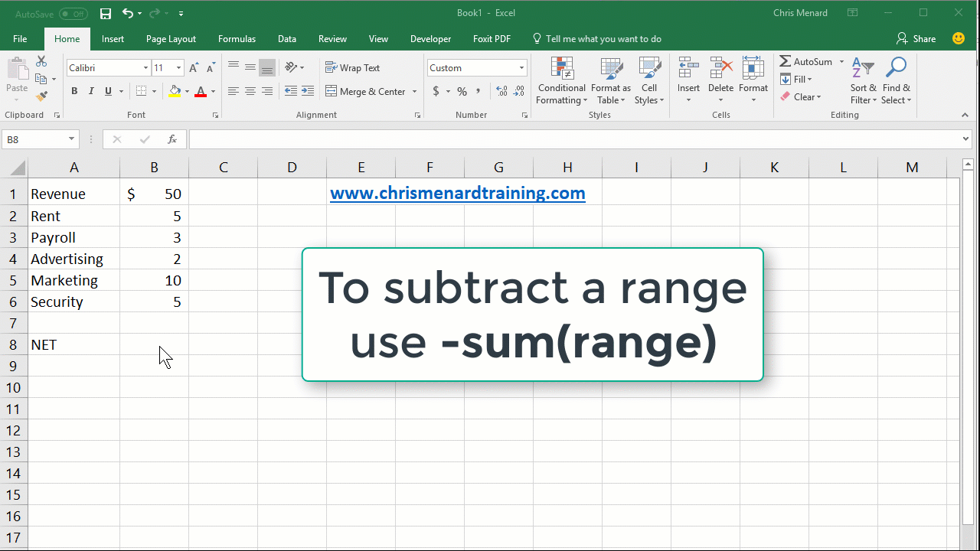Open Conditional Formatting menu
This screenshot has height=551, width=980.
pos(562,81)
